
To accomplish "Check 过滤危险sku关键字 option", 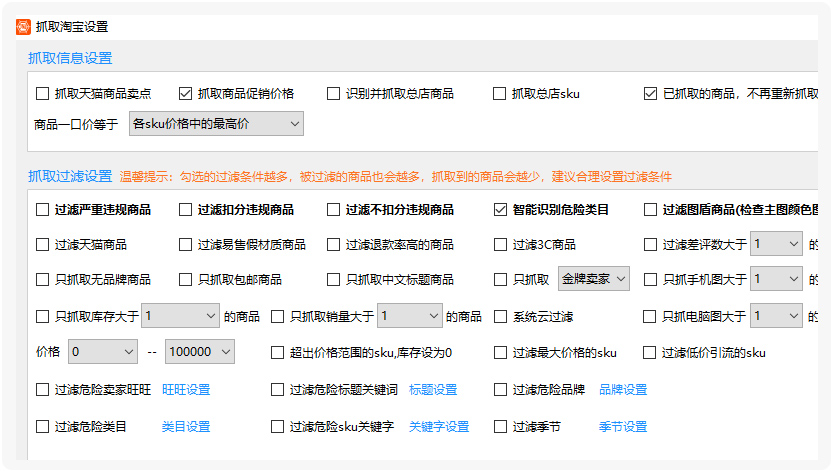I will tap(277, 427).
